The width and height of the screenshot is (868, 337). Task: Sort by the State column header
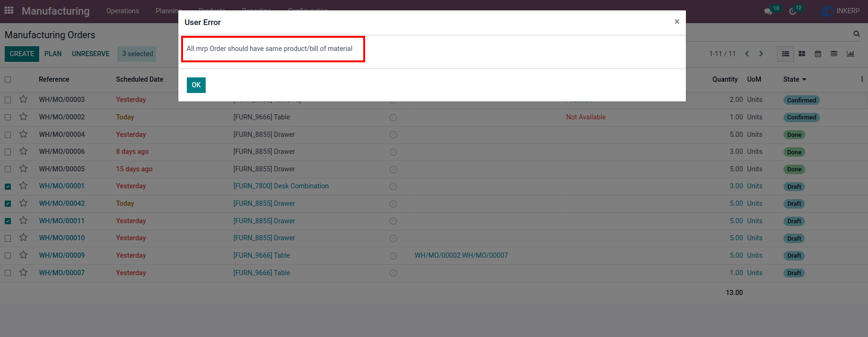[795, 79]
